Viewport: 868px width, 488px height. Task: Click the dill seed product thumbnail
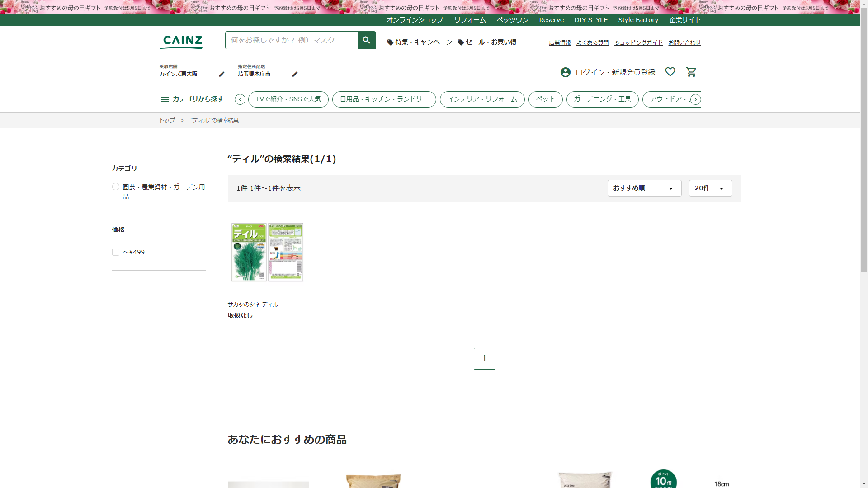[267, 252]
